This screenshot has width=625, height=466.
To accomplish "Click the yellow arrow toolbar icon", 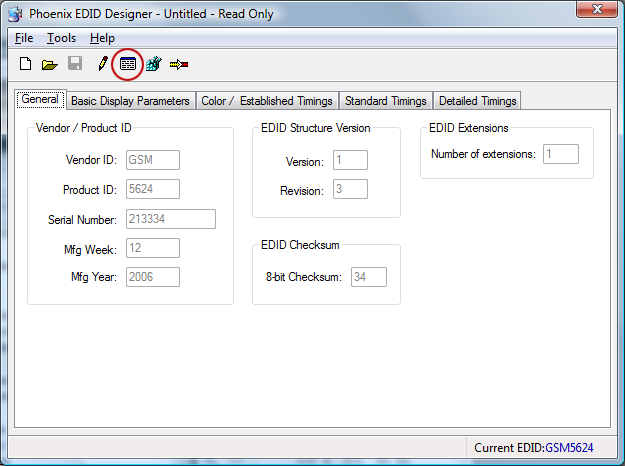I will click(x=179, y=64).
